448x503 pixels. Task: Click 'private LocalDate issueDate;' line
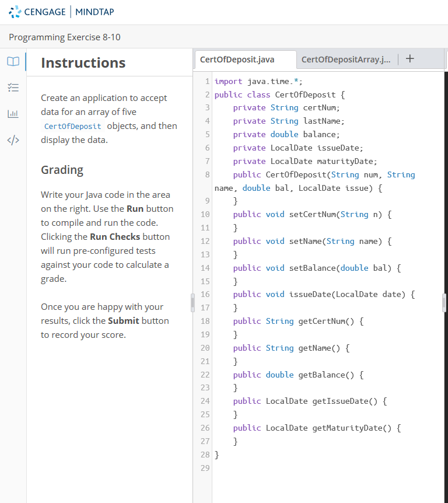pyautogui.click(x=298, y=148)
